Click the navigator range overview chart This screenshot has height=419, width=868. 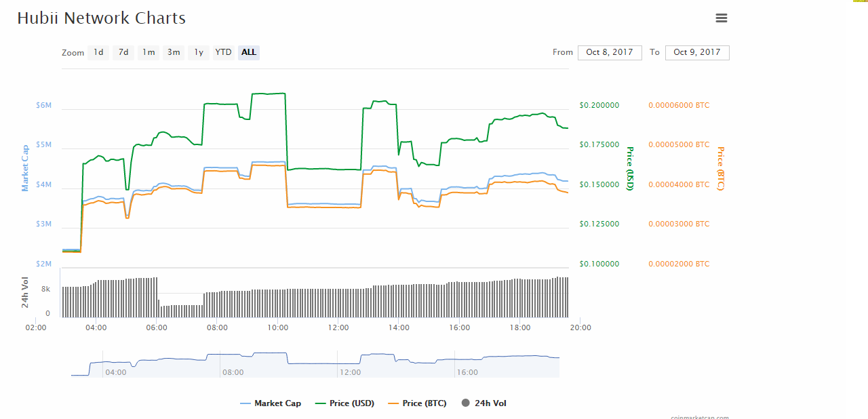tap(315, 364)
